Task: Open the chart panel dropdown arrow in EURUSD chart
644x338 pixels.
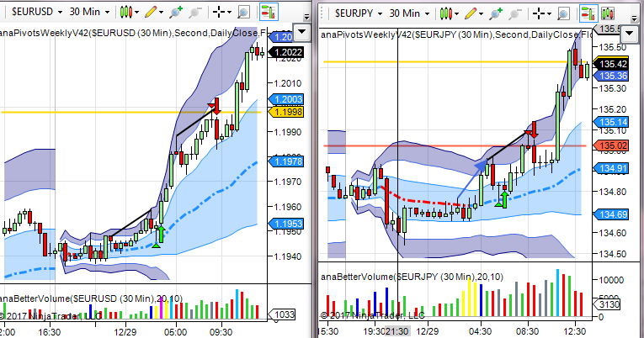Action: click(302, 32)
